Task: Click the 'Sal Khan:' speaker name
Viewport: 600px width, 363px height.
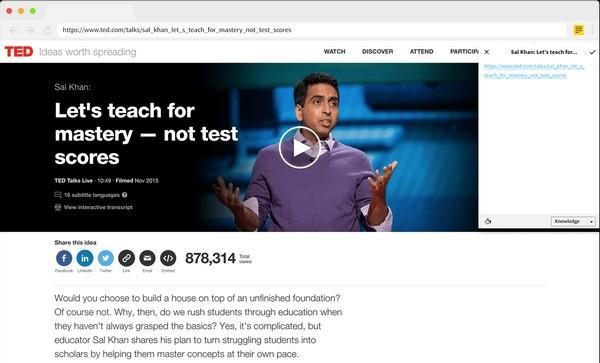Action: [72, 87]
